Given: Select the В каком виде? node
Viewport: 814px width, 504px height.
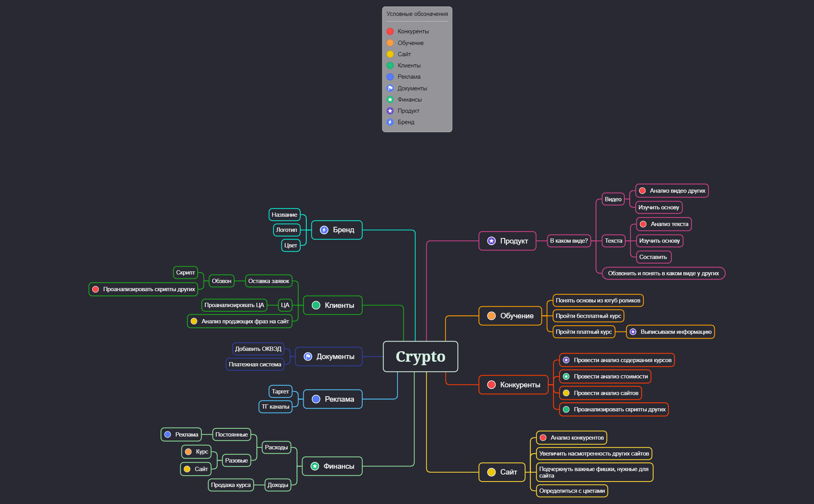Looking at the screenshot, I should pos(569,241).
